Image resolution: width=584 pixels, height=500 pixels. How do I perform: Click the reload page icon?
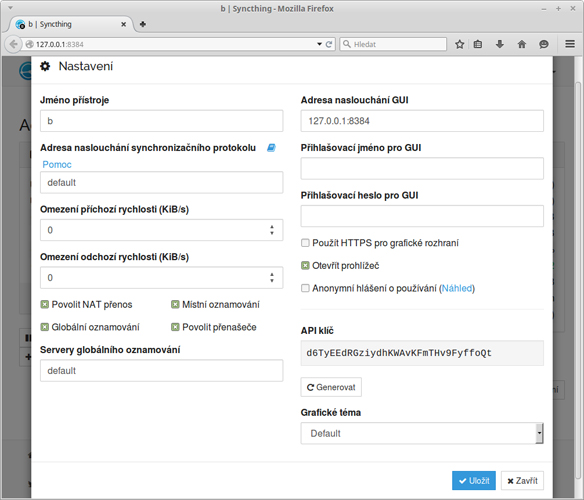point(329,44)
